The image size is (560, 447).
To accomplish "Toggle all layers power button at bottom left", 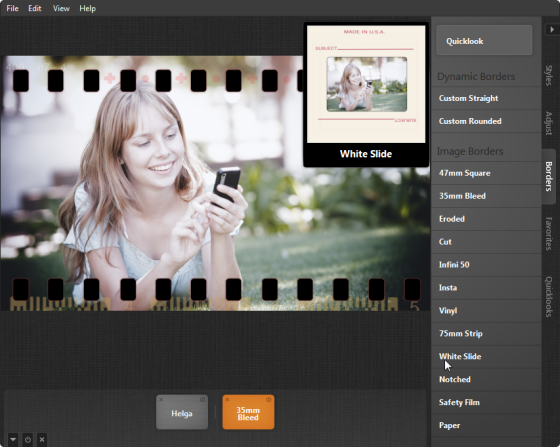I will tap(28, 440).
